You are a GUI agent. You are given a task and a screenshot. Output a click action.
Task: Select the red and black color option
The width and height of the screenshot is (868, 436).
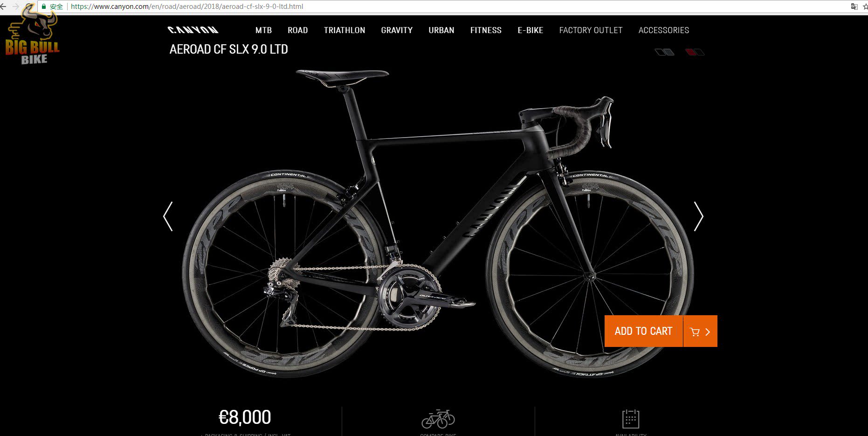[695, 52]
